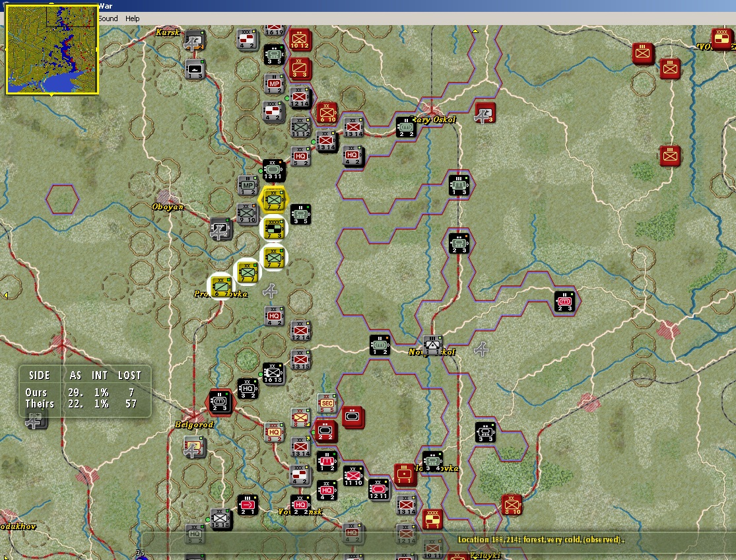Select the tan infantry division rated 8 2
736x560 pixels.
pos(301,417)
